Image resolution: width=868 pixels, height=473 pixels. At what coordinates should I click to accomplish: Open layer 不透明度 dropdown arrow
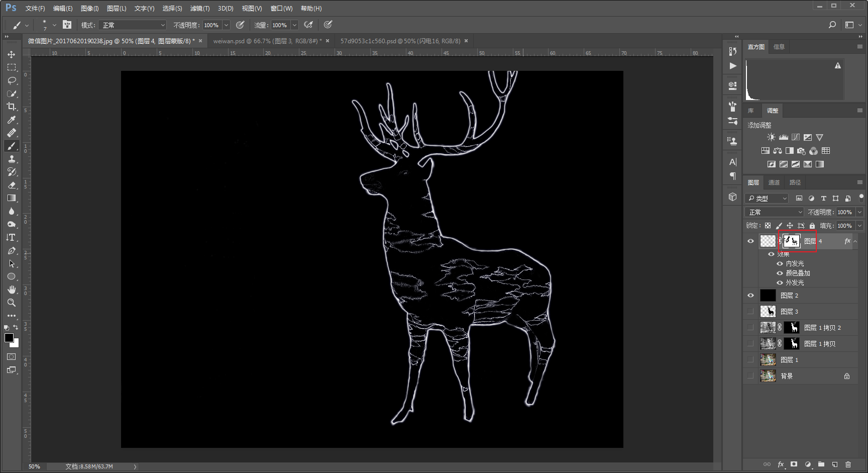pos(859,212)
